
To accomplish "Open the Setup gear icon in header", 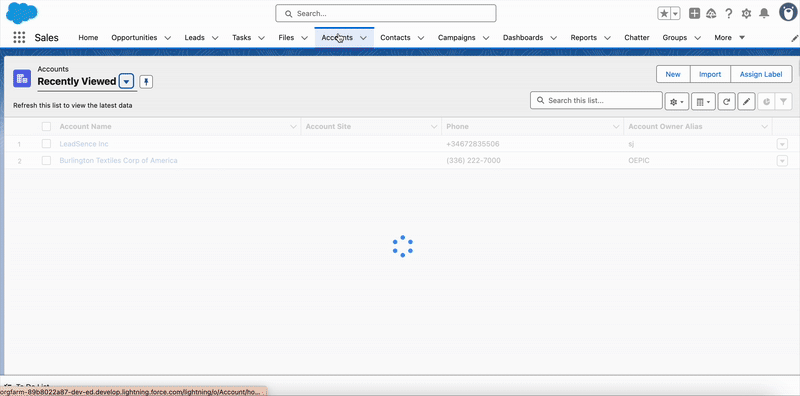I will pos(746,14).
